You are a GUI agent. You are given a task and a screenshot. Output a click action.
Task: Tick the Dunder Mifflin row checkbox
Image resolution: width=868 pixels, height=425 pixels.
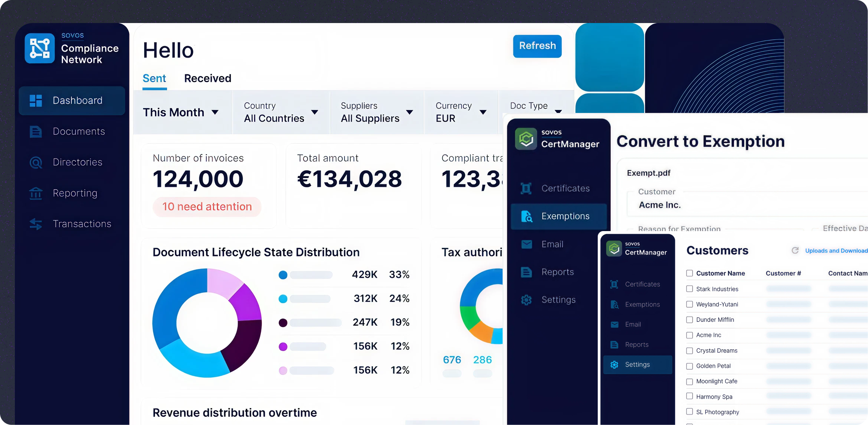click(689, 319)
